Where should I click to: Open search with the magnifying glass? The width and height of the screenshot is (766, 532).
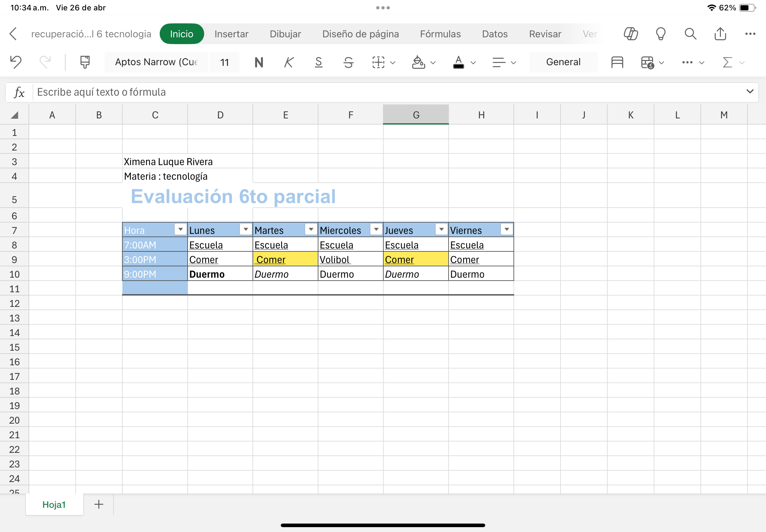pos(690,34)
